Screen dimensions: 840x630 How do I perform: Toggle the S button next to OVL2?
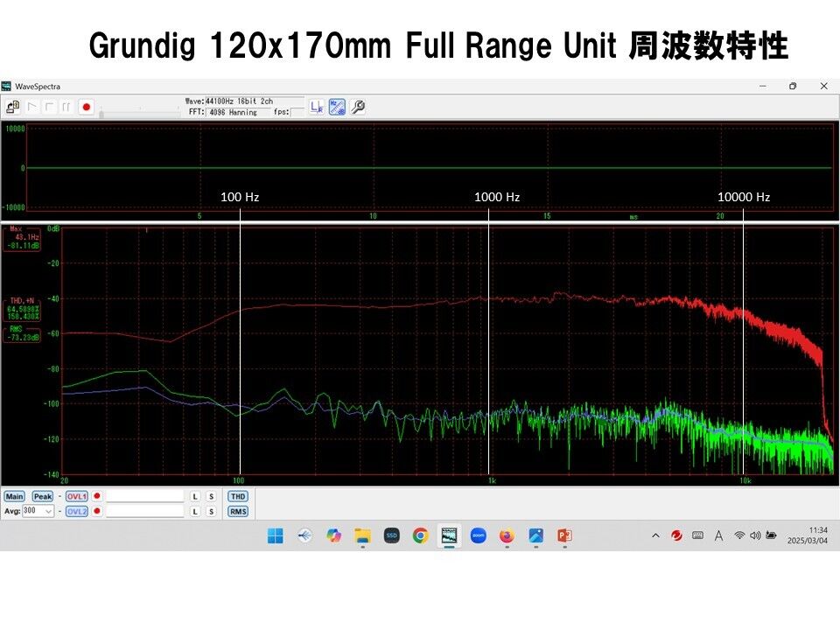[x=211, y=511]
